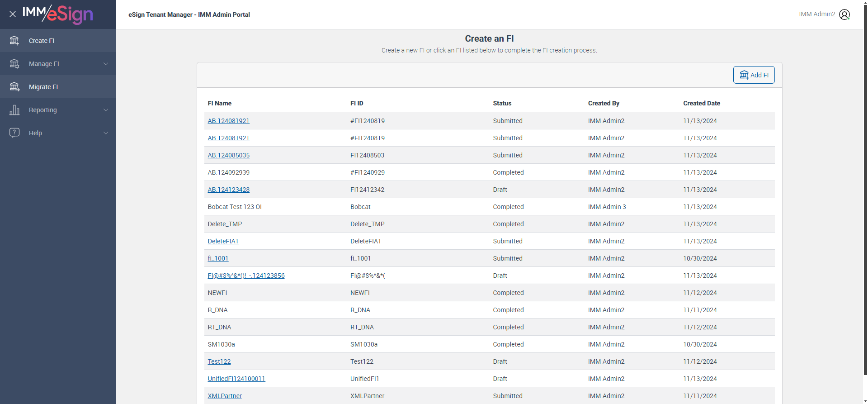868x404 pixels.
Task: Select Create FI in the sidebar
Action: [42, 41]
